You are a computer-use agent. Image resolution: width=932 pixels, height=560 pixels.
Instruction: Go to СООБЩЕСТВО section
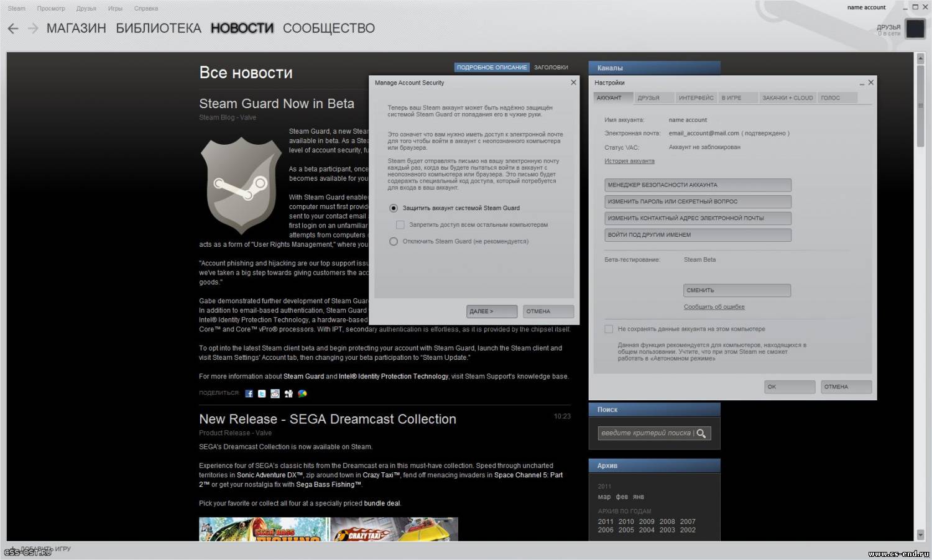[x=329, y=28]
